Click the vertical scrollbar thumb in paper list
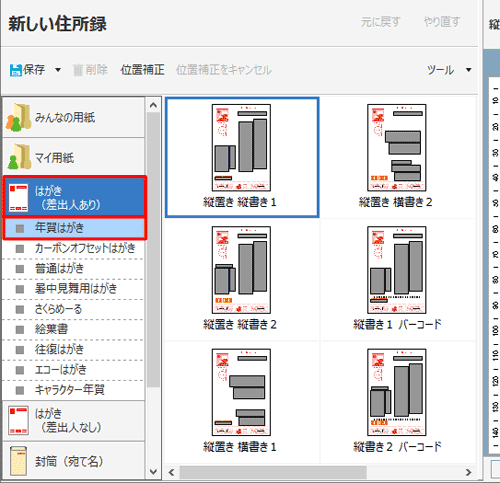This screenshot has width=500, height=483. point(153,250)
